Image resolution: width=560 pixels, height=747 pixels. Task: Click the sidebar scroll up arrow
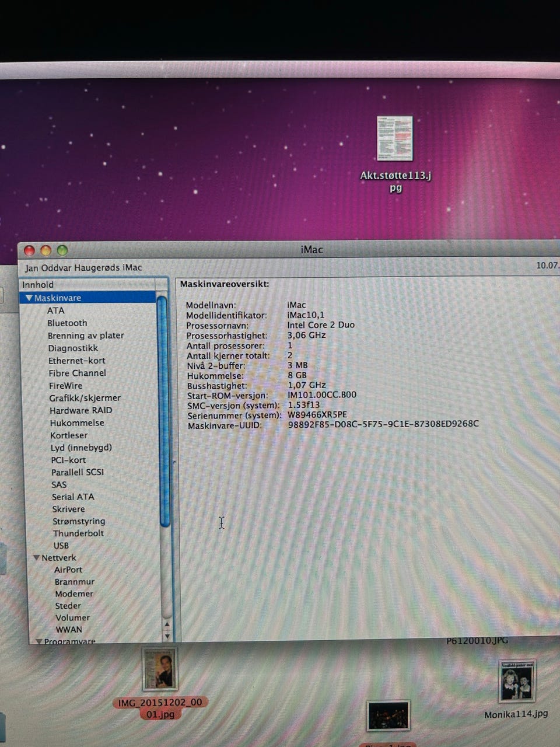pos(167,624)
